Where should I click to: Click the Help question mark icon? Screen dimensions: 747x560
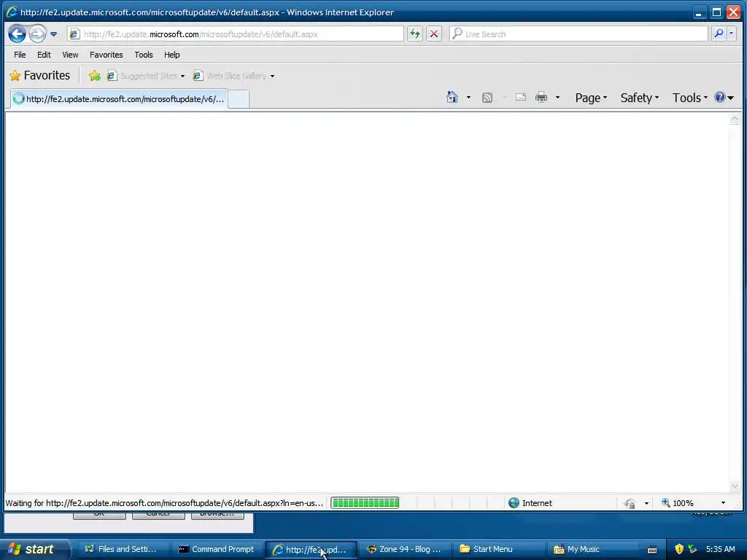[x=720, y=98]
